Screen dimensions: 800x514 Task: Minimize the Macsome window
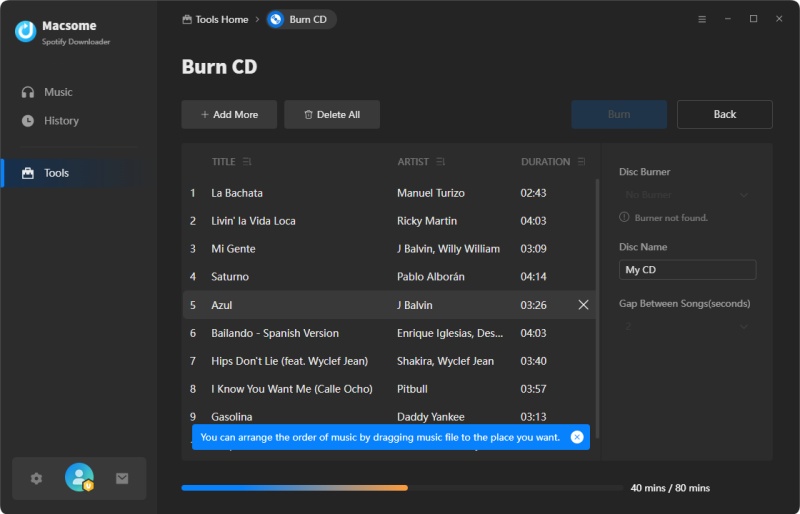pyautogui.click(x=728, y=19)
